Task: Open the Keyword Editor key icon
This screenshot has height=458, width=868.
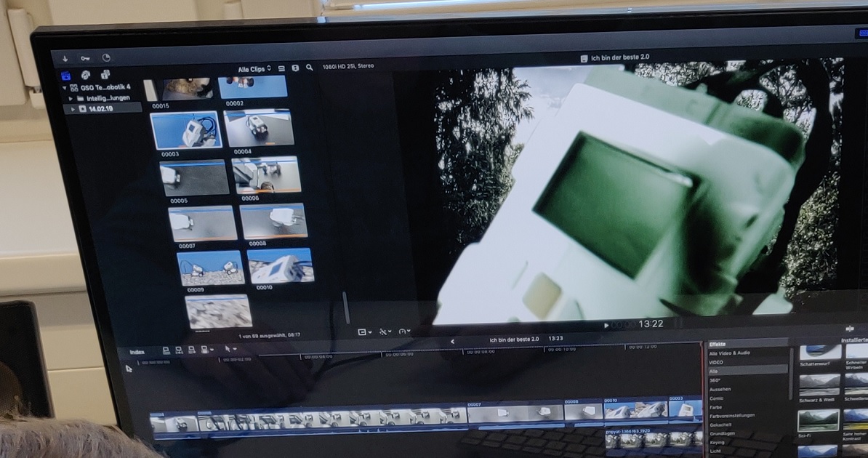Action: [85, 58]
